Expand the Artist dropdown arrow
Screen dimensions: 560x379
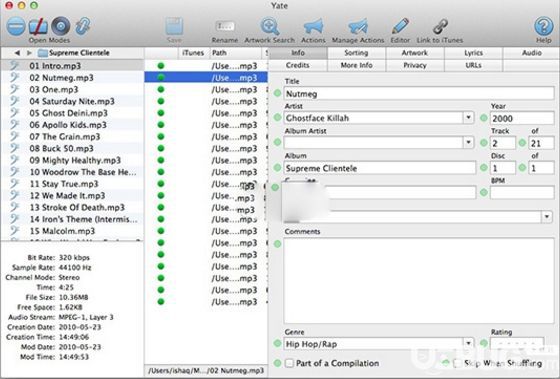tap(468, 118)
